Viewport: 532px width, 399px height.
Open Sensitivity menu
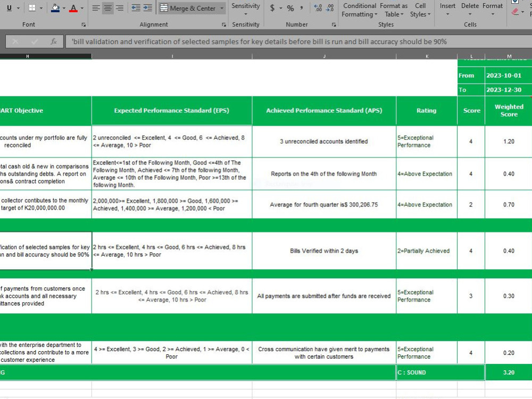[x=246, y=9]
